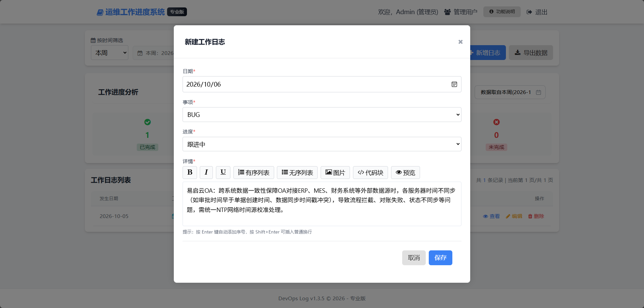The height and width of the screenshot is (308, 644).
Task: Insert a code block with 代码块
Action: tap(371, 173)
